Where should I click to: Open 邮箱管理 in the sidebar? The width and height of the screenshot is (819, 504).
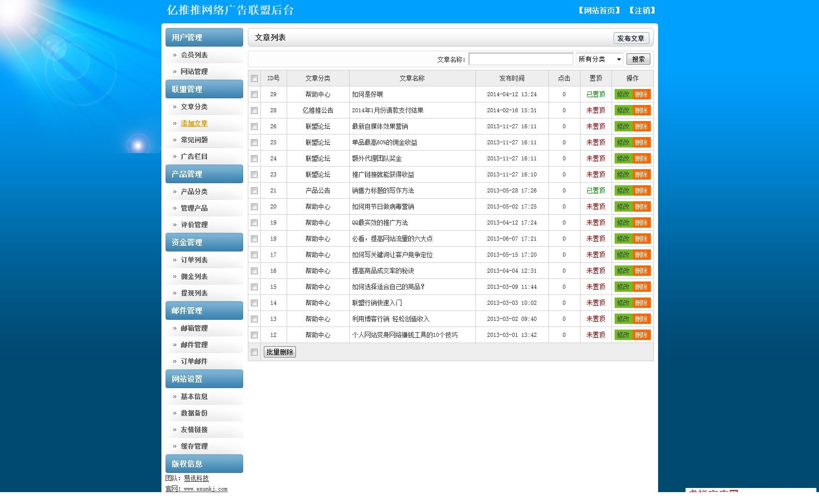pyautogui.click(x=194, y=328)
